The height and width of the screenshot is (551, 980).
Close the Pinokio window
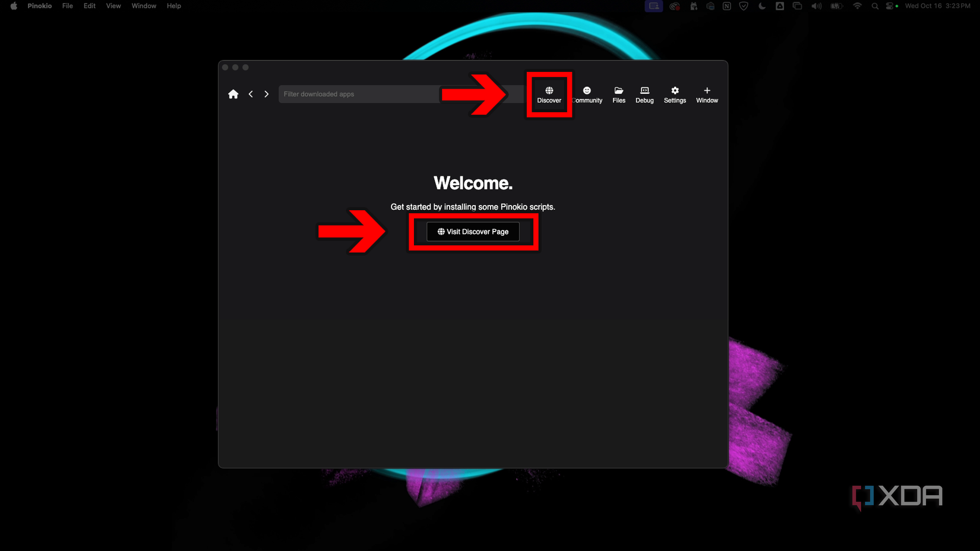(225, 67)
